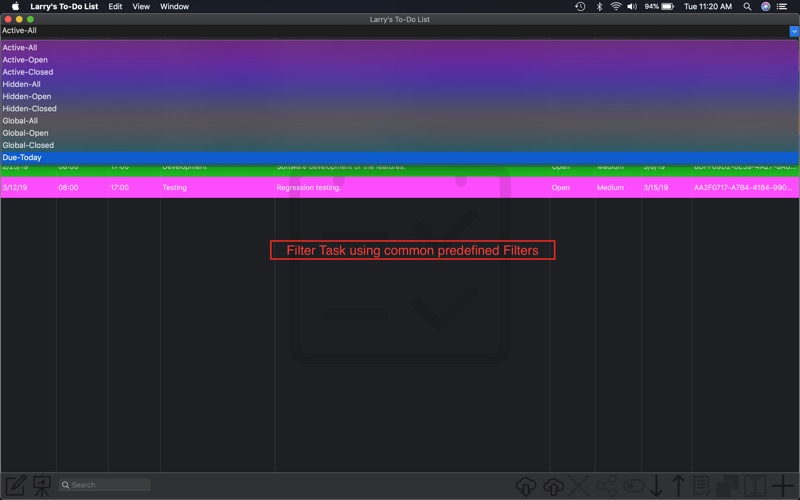Viewport: 800px width, 500px height.
Task: Click the Bluetooth menu bar icon
Action: click(599, 7)
